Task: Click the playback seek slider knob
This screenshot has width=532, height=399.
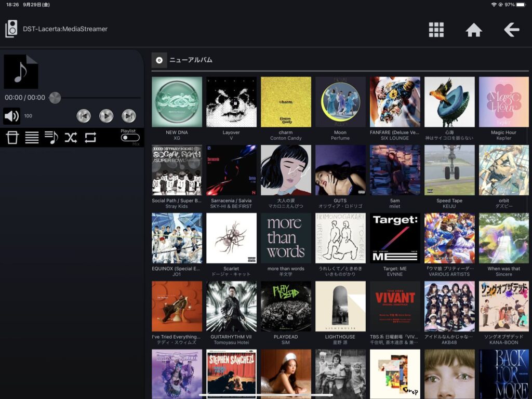Action: click(x=55, y=98)
